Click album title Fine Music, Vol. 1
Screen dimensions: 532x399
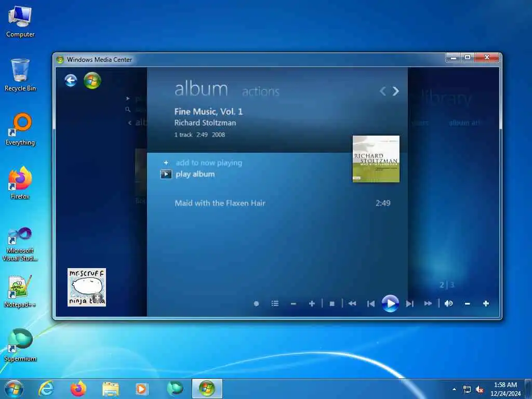coord(208,112)
